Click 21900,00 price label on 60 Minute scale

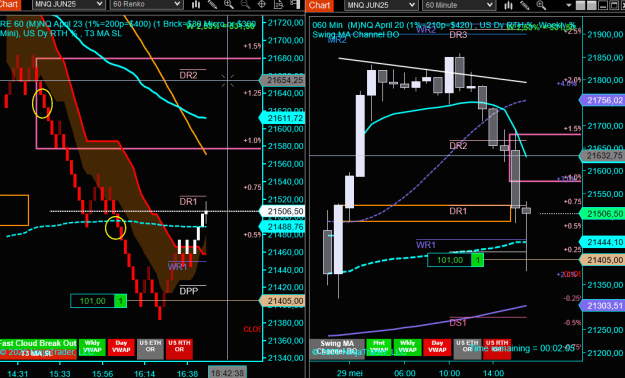click(x=605, y=34)
